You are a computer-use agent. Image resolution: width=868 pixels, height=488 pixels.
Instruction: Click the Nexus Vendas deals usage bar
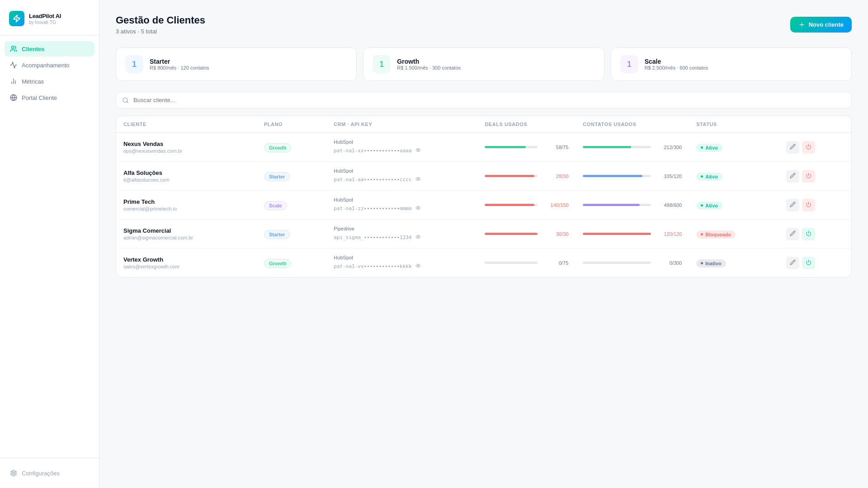pyautogui.click(x=511, y=147)
